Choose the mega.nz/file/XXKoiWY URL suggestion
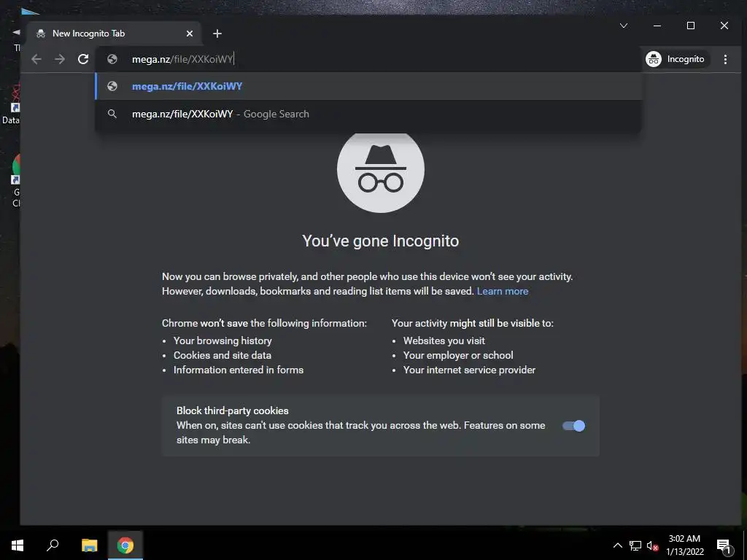747x560 pixels. 368,86
